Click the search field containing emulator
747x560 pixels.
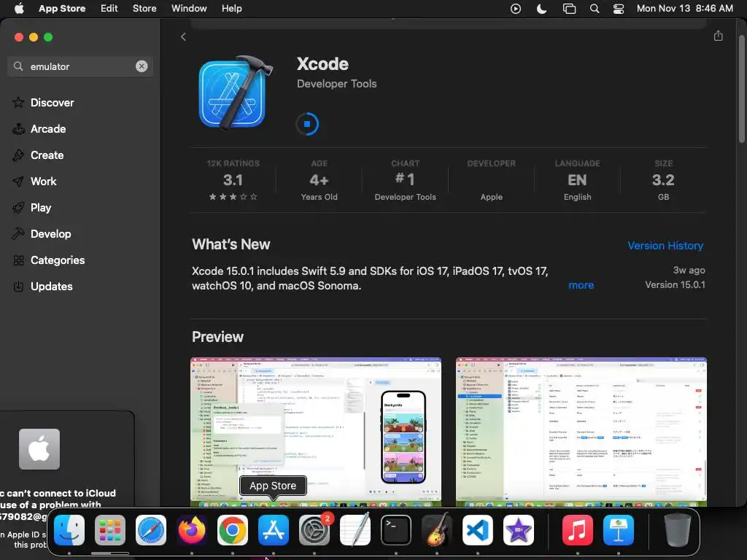[80, 66]
